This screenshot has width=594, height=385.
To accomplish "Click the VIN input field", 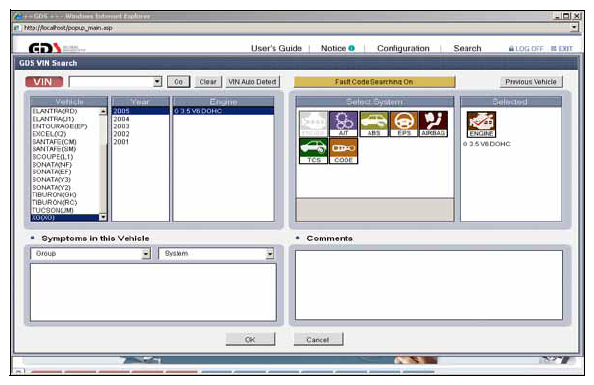I will coord(111,82).
